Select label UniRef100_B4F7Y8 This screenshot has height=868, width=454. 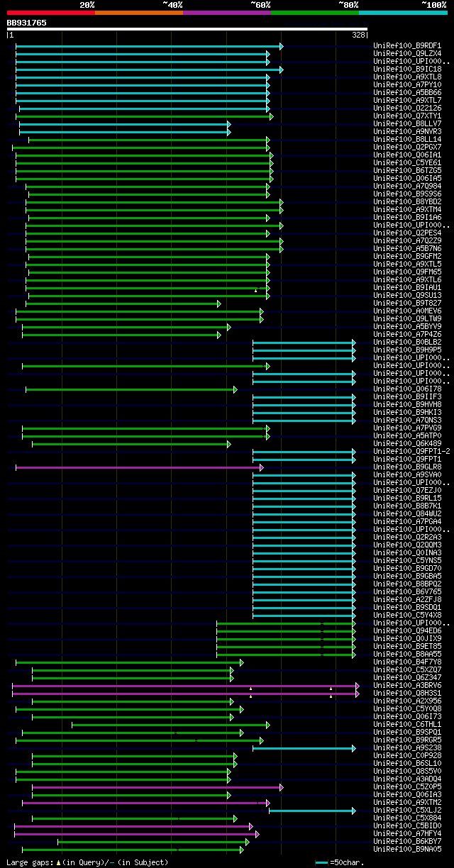(x=407, y=662)
